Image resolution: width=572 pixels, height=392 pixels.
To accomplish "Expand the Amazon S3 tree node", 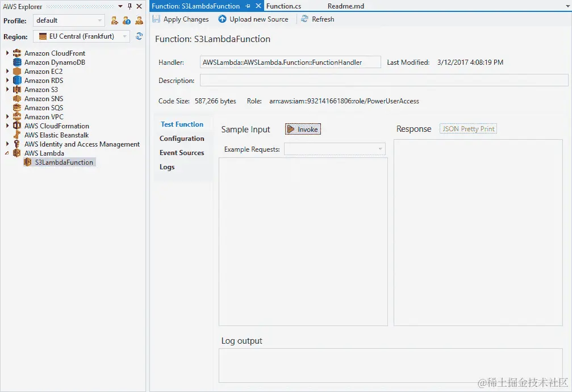I will tap(7, 89).
